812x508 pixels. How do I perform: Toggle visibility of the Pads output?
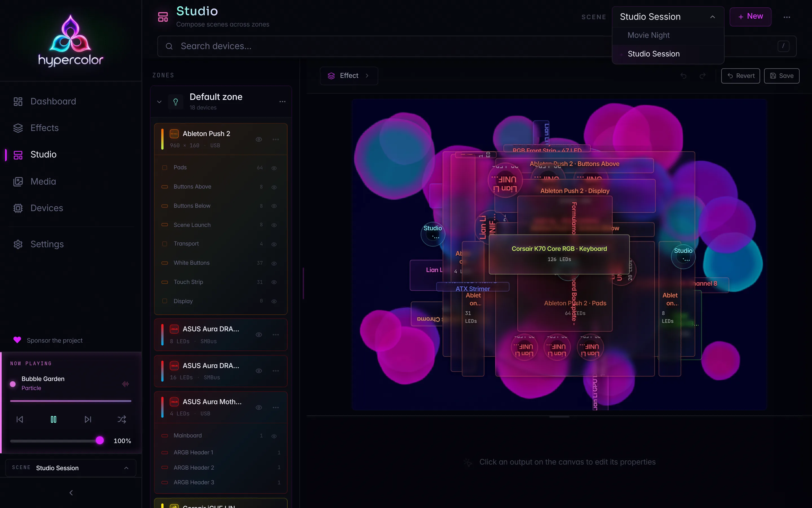[x=274, y=168]
